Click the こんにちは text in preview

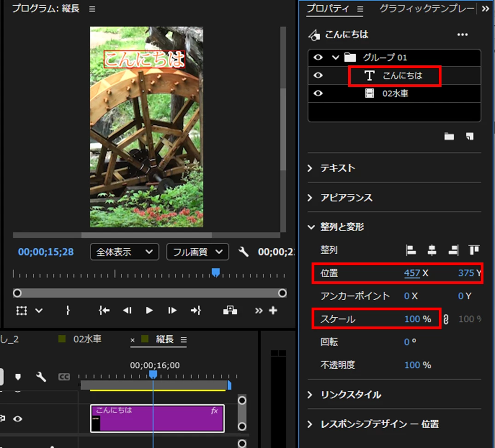pos(145,59)
